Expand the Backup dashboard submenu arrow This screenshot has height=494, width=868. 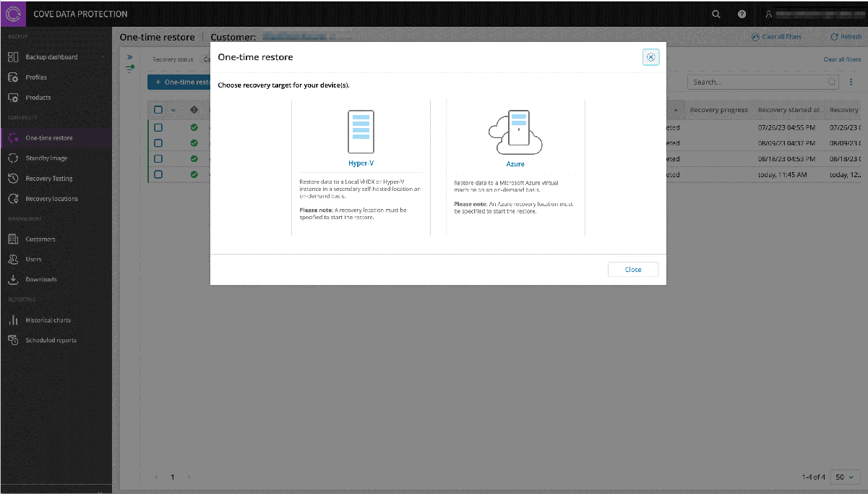coord(103,57)
